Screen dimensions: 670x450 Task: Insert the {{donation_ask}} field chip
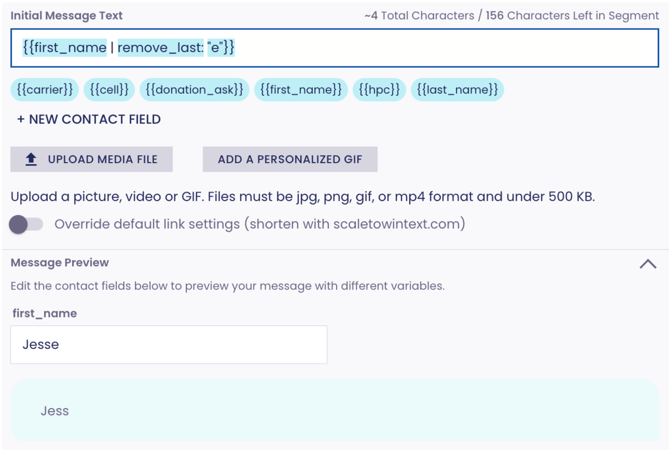point(194,90)
